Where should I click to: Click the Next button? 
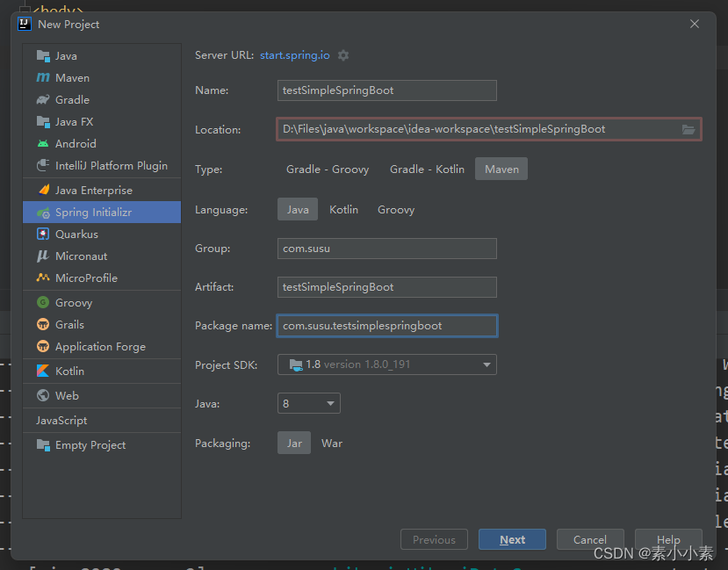512,539
